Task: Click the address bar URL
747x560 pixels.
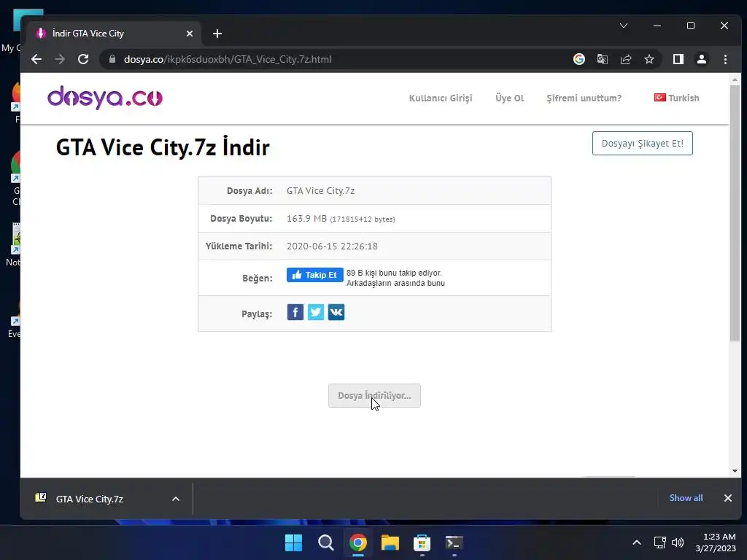Action: point(228,59)
